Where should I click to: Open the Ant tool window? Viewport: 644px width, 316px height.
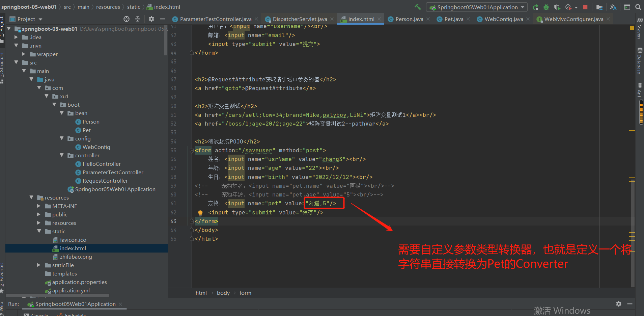tap(639, 90)
